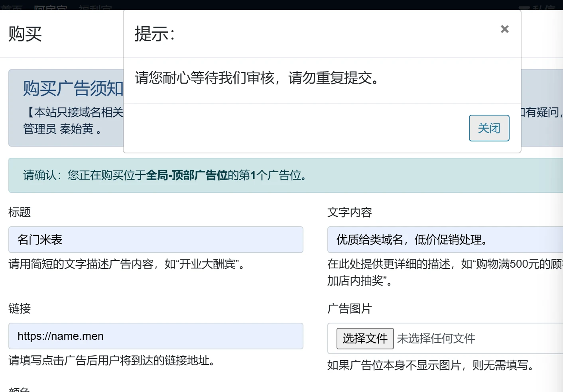Click the hint text under the 标题 field
563x392 pixels.
(126, 264)
